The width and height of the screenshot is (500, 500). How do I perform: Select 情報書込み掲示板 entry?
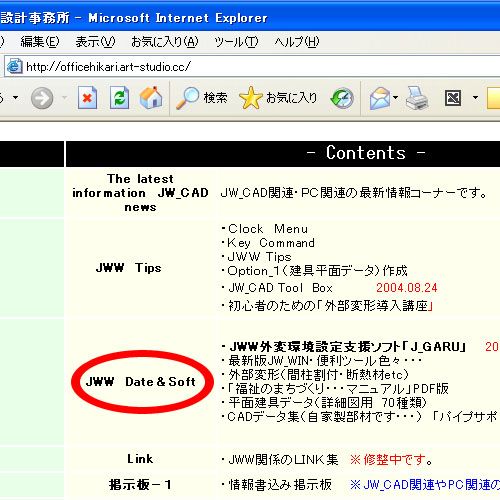tap(280, 485)
